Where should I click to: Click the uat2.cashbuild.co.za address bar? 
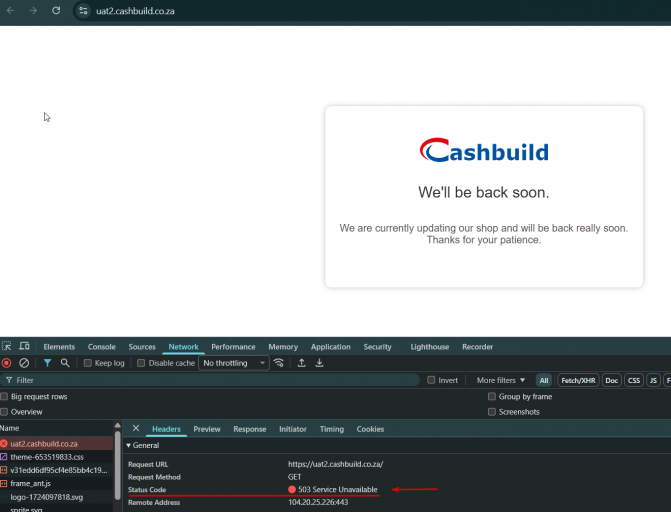135,11
